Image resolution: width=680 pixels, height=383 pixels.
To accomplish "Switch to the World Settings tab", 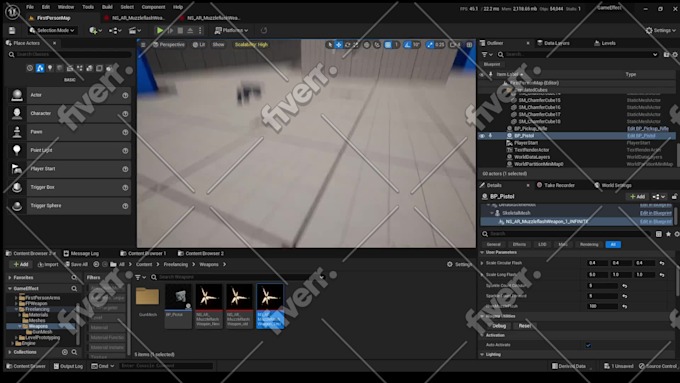I will [x=613, y=185].
